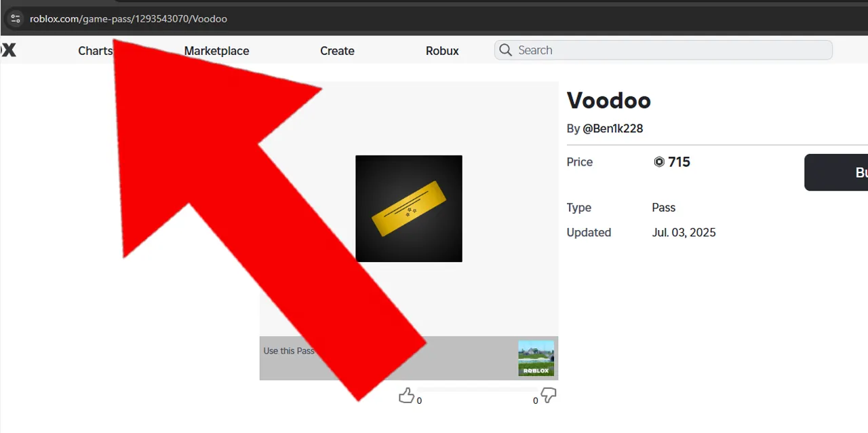The width and height of the screenshot is (868, 433).
Task: Click the Use this Pass text
Action: [289, 351]
